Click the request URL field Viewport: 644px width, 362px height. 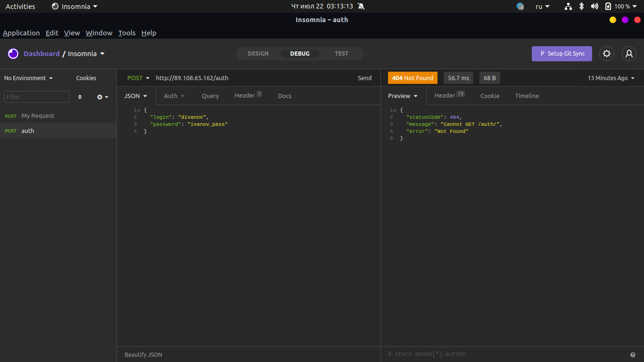(253, 78)
